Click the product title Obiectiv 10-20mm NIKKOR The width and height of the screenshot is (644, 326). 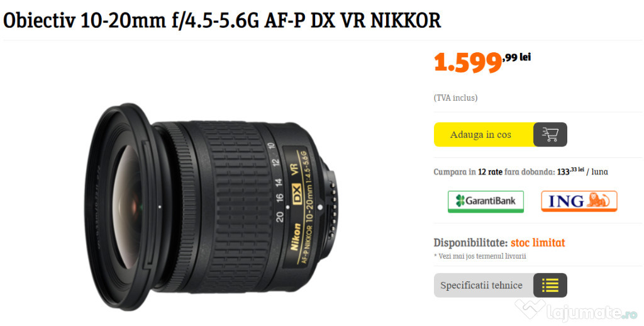coord(222,21)
